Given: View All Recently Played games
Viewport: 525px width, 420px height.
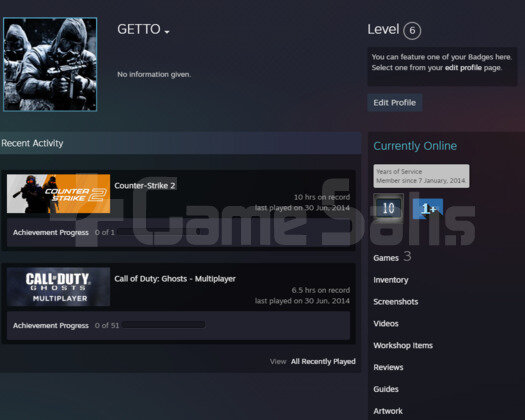Looking at the screenshot, I should coord(323,361).
